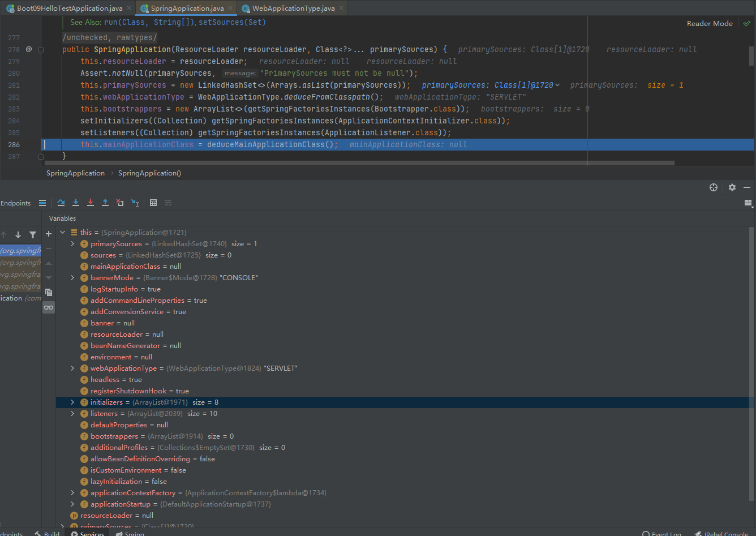Select the registerShutdownHook variable row

coord(405,391)
